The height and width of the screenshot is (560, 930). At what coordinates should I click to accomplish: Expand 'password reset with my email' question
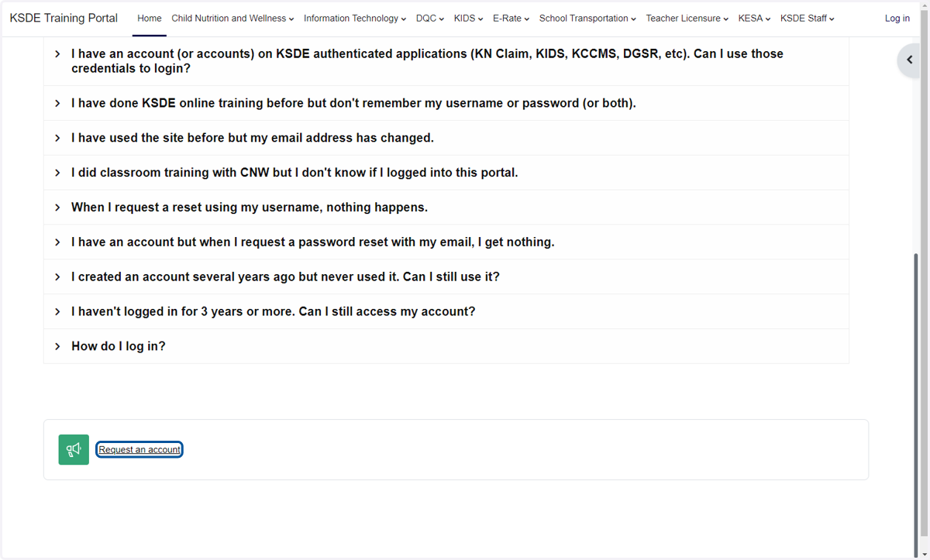click(x=446, y=242)
